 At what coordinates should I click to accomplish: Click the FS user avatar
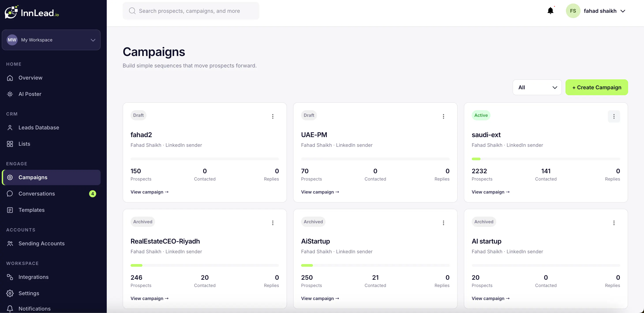573,11
